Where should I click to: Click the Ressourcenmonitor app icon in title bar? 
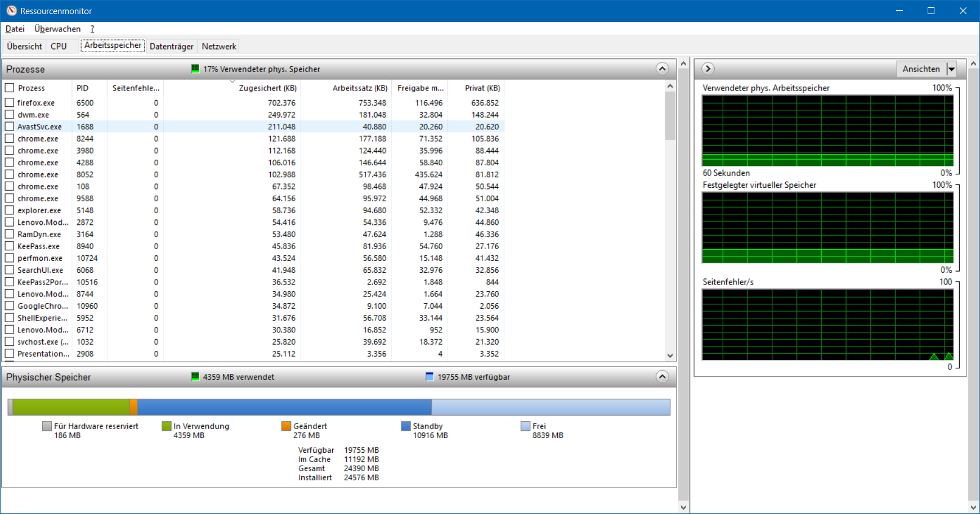(x=11, y=11)
